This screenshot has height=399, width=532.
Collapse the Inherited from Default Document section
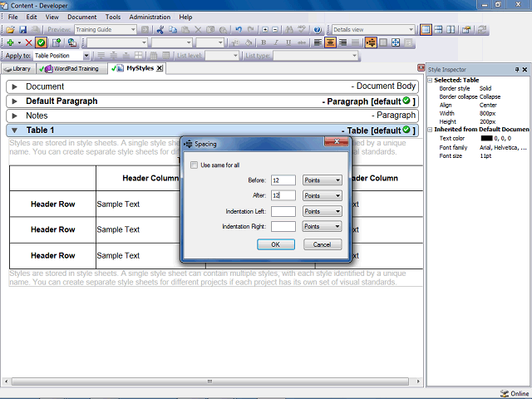pos(430,130)
